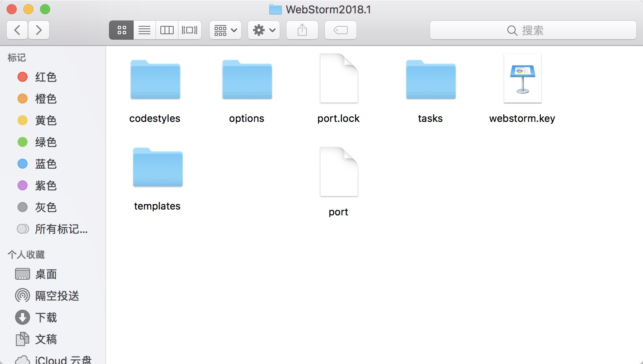Focus the 搜索 search field

533,30
